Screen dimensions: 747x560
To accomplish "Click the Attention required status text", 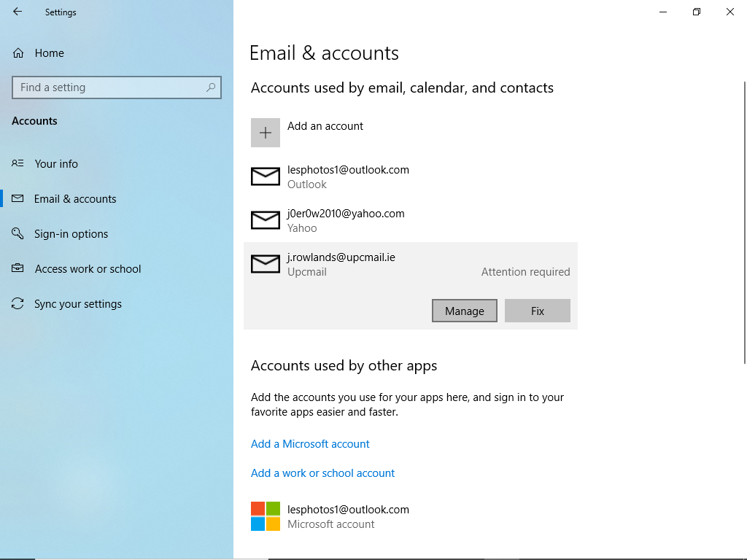I will (525, 272).
